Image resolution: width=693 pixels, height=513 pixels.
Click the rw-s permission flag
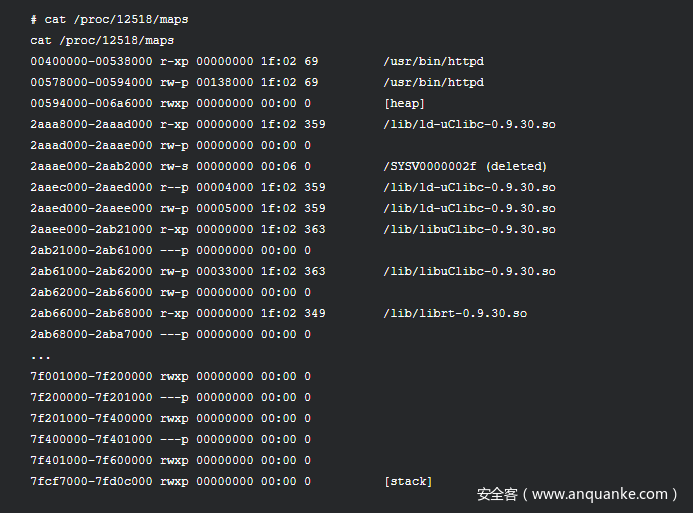coord(174,167)
